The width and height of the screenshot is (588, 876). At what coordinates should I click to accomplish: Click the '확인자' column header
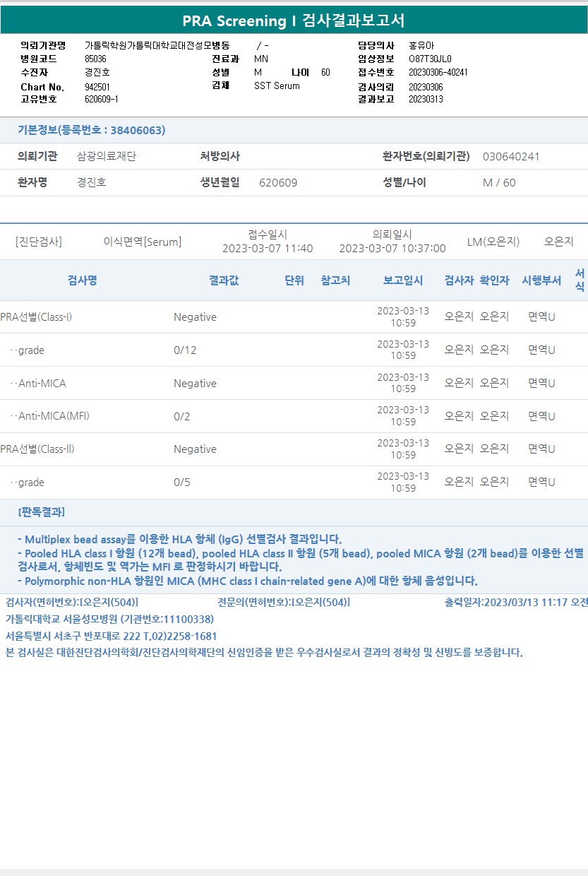494,280
